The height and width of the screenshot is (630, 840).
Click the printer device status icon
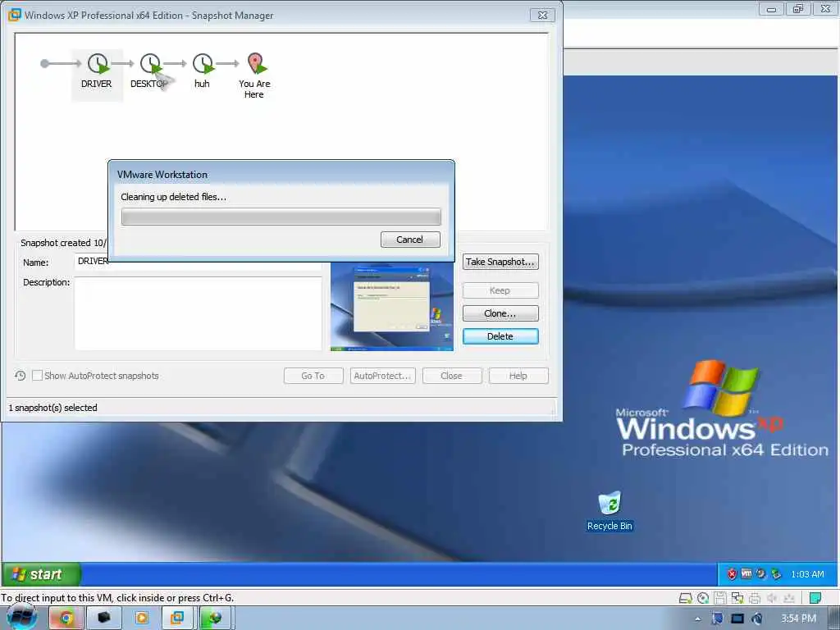click(755, 598)
